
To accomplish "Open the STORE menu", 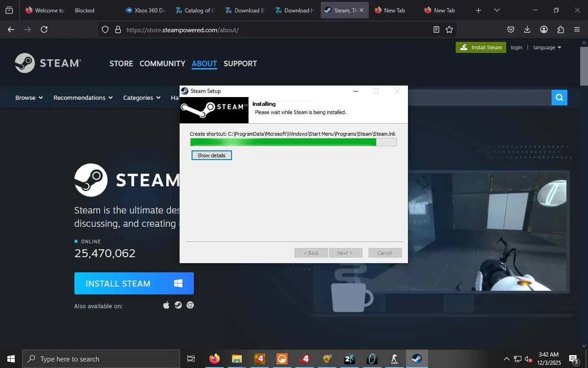I will coord(121,63).
